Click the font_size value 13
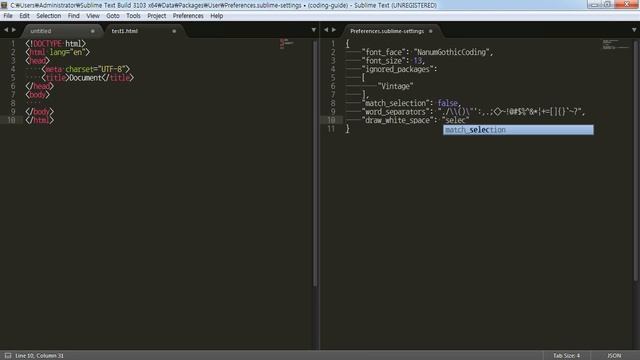Viewport: 640px width, 360px height. pyautogui.click(x=418, y=61)
